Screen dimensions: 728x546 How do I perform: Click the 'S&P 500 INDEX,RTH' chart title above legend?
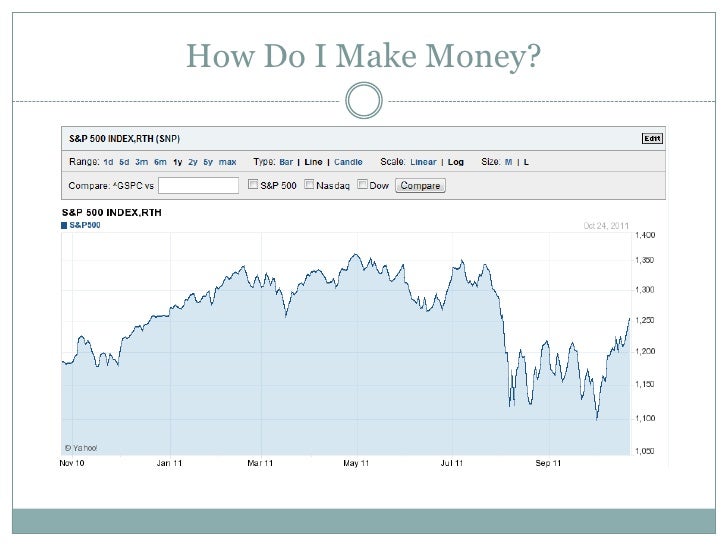[x=111, y=213]
